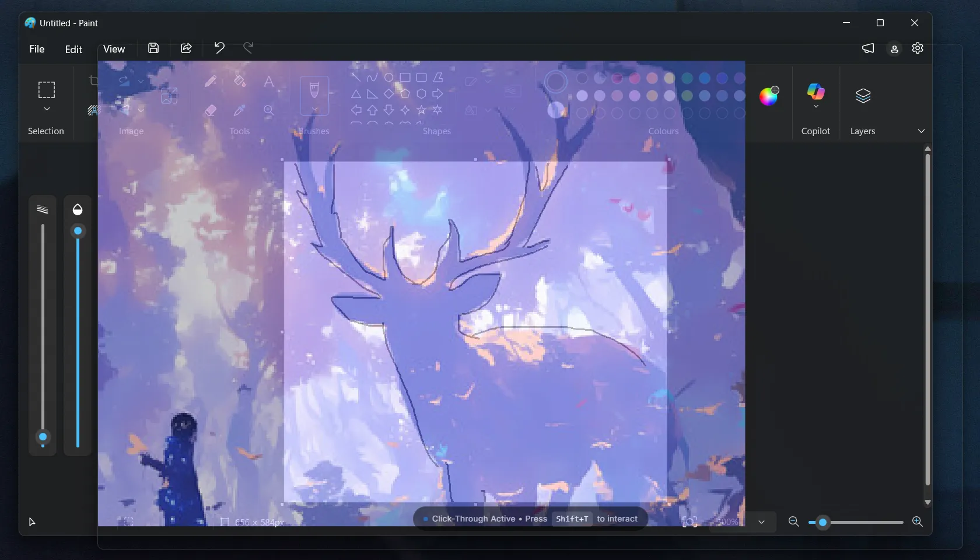Screen dimensions: 980x560
Task: Select the rectangular Selection tool
Action: coord(47,90)
